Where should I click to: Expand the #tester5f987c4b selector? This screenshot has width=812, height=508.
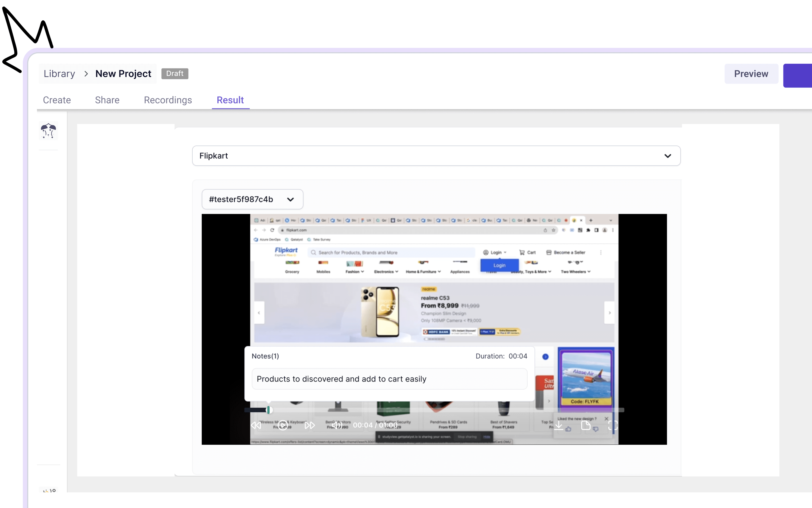[x=252, y=199]
